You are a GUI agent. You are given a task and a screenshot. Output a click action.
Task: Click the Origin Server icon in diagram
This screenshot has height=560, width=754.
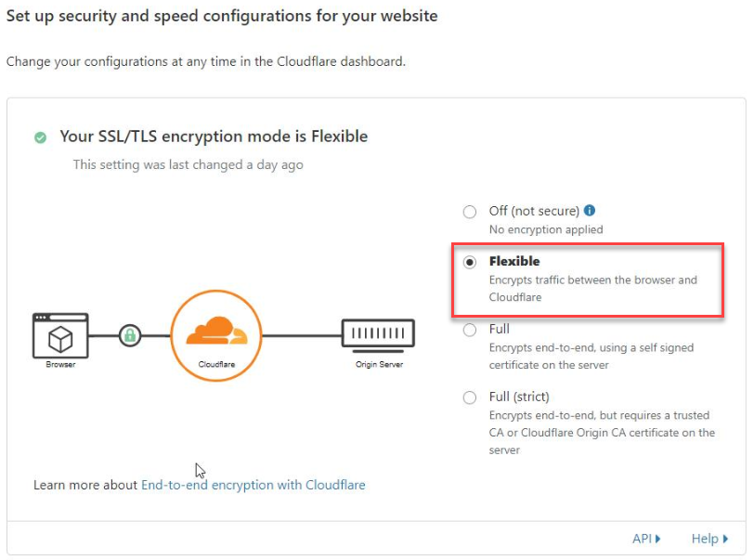[x=378, y=332]
